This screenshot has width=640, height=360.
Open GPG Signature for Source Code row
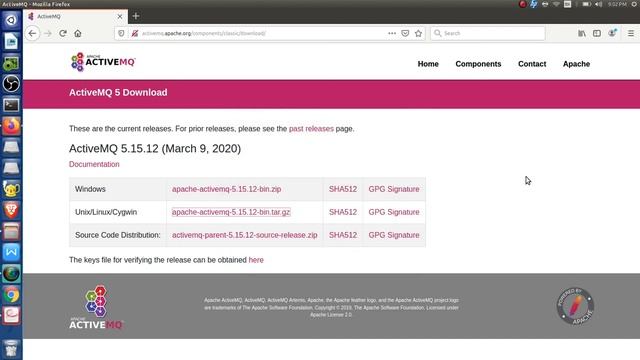(394, 235)
